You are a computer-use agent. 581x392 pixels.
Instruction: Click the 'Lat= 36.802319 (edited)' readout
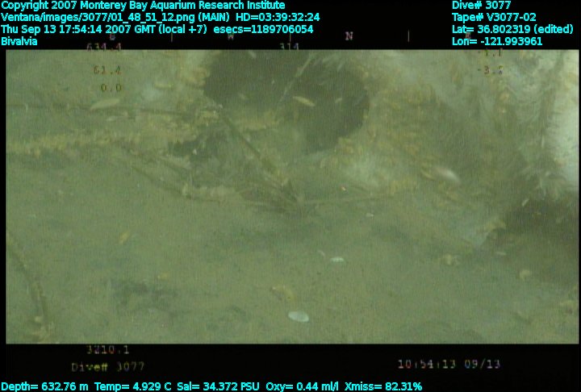tap(512, 29)
